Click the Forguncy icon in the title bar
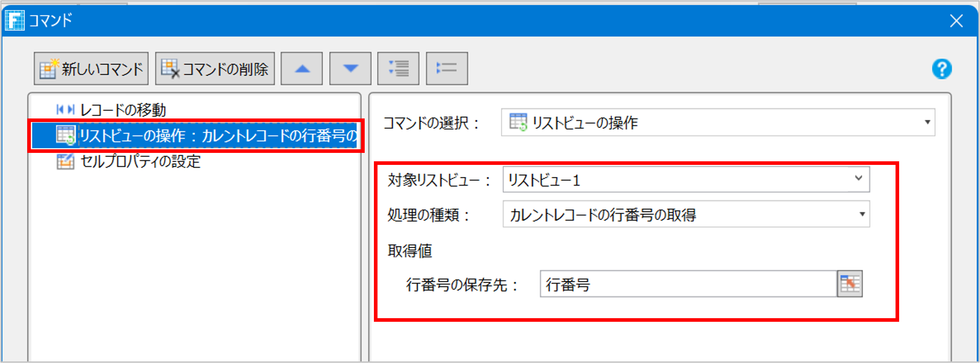This screenshot has width=980, height=363. pos(15,20)
